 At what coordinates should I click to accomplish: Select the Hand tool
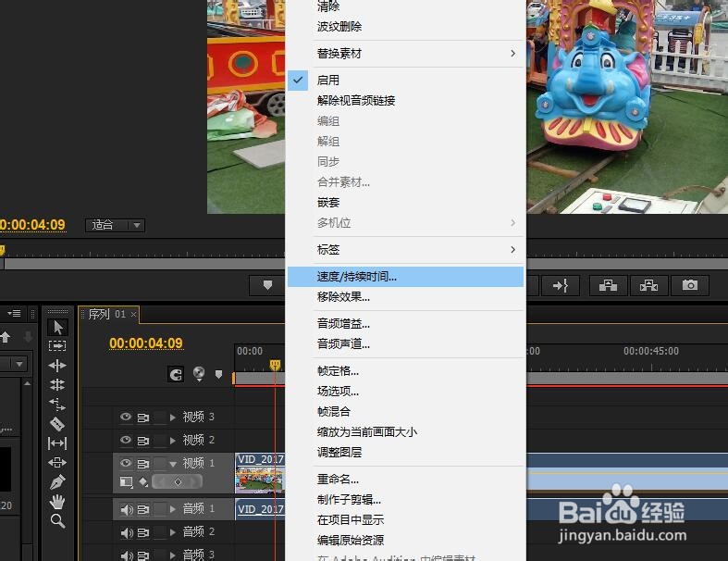click(x=57, y=502)
